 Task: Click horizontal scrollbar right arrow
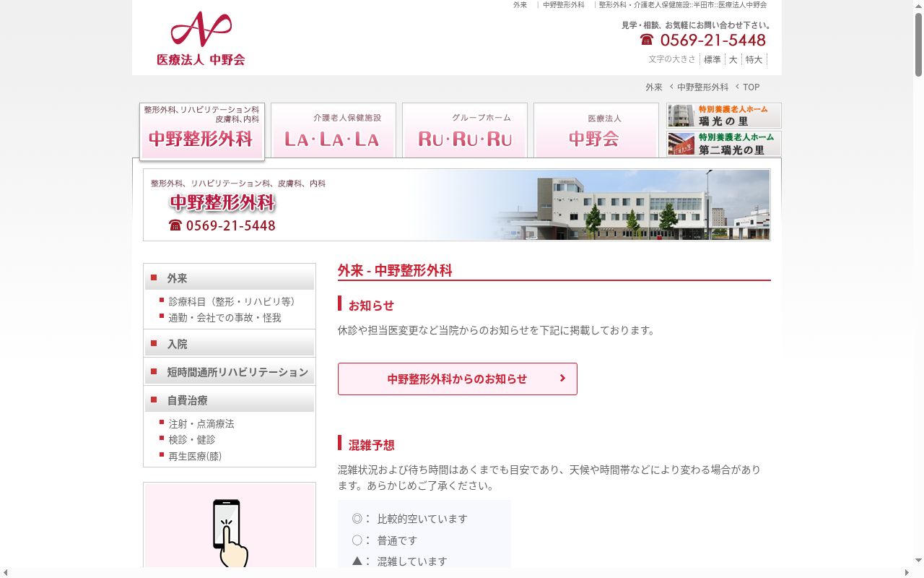907,572
